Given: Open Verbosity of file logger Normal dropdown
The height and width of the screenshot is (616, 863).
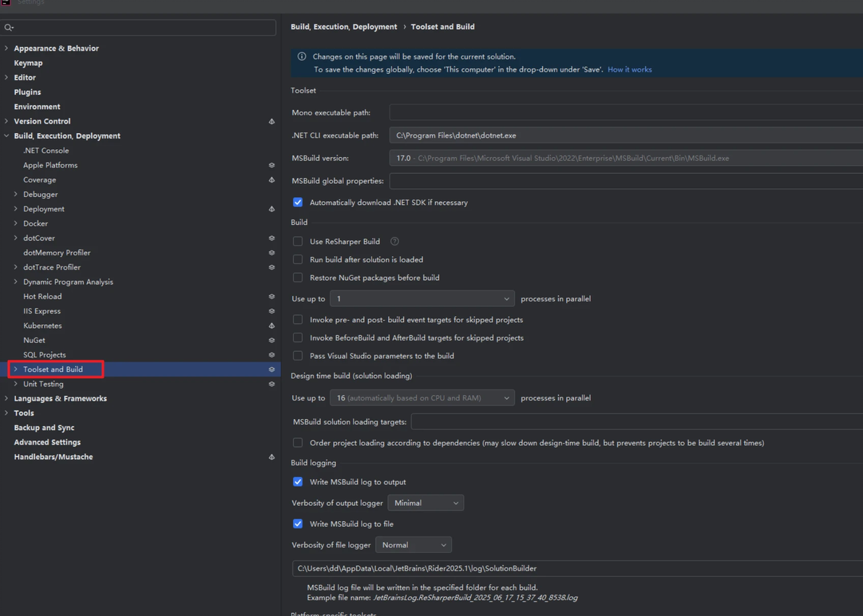Looking at the screenshot, I should [413, 545].
